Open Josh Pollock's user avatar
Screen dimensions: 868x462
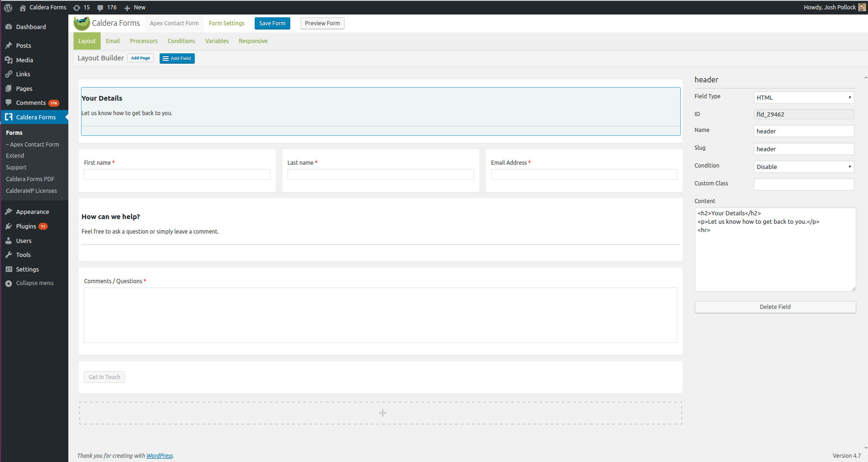(x=861, y=7)
